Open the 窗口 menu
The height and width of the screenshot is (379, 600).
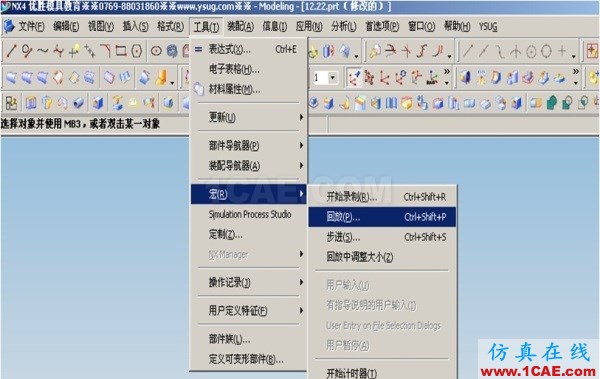pyautogui.click(x=421, y=26)
